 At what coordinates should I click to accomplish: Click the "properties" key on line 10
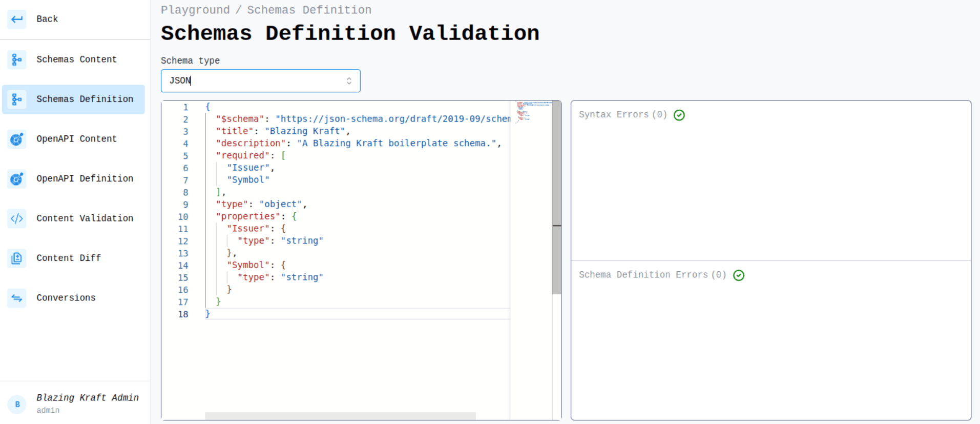click(x=248, y=216)
